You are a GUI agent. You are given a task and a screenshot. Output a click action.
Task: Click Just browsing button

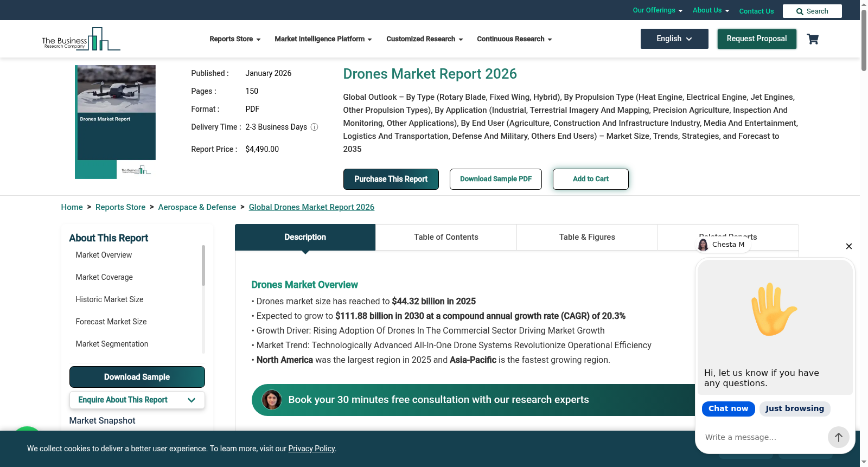795,409
